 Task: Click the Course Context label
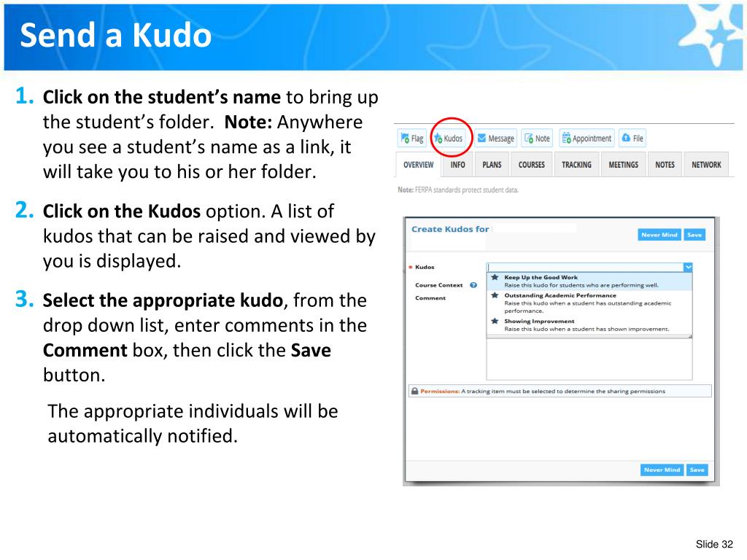coord(438,285)
